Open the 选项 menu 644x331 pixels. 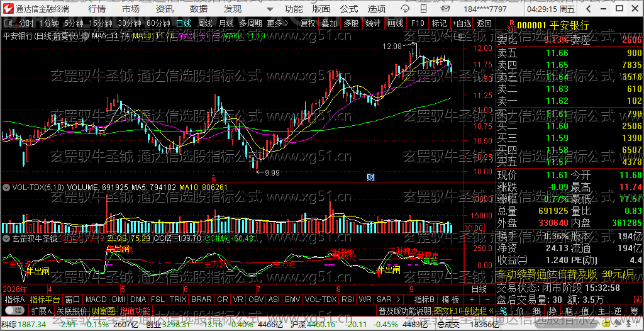tap(376, 9)
